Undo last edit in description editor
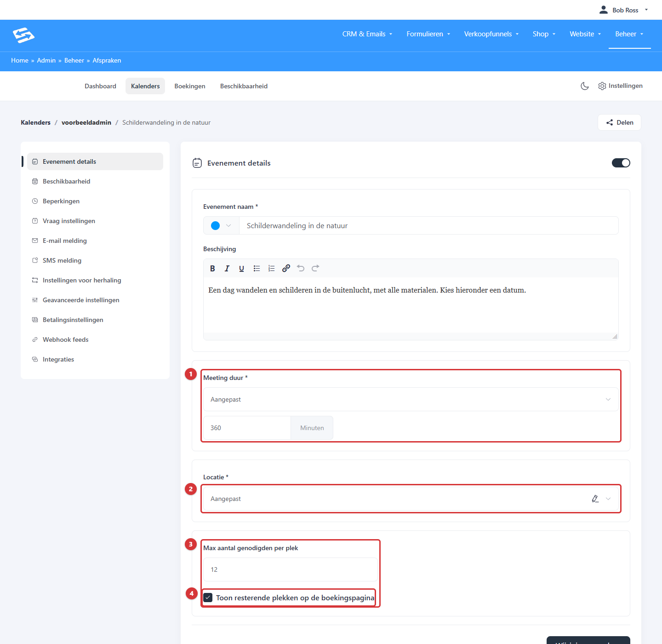 301,268
